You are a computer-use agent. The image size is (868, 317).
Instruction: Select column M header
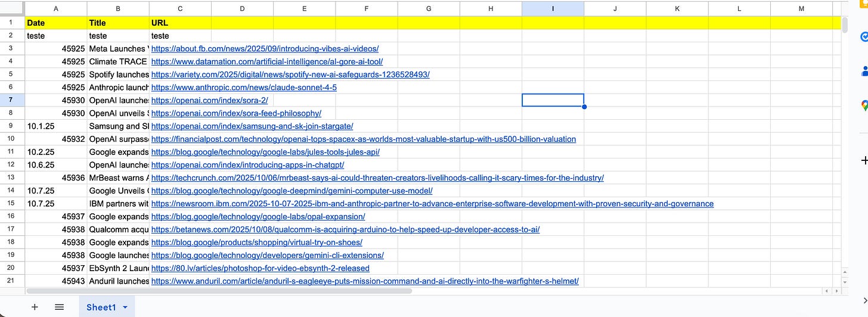801,8
